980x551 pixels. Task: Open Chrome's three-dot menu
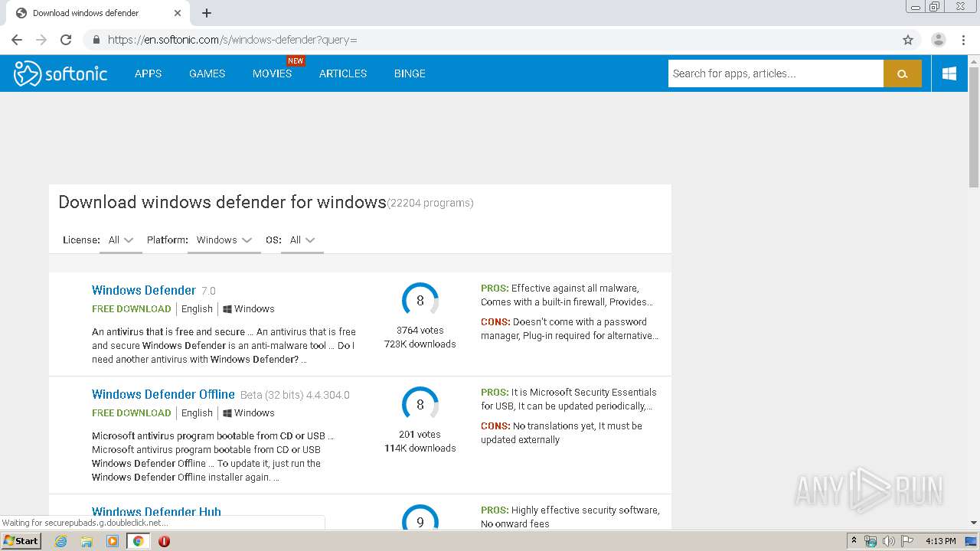tap(963, 40)
